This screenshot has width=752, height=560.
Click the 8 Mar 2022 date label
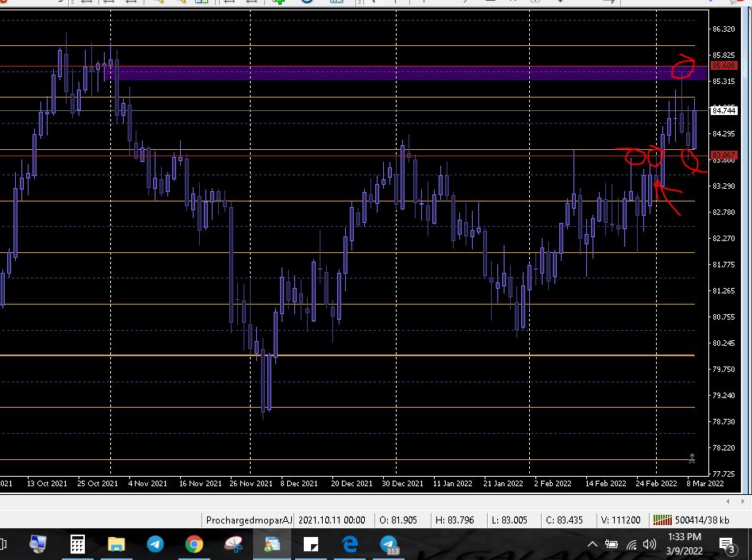point(704,483)
